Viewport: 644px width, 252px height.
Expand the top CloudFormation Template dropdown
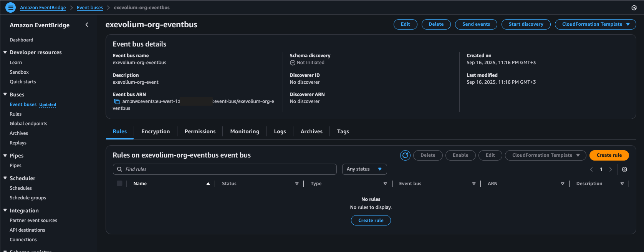(595, 24)
